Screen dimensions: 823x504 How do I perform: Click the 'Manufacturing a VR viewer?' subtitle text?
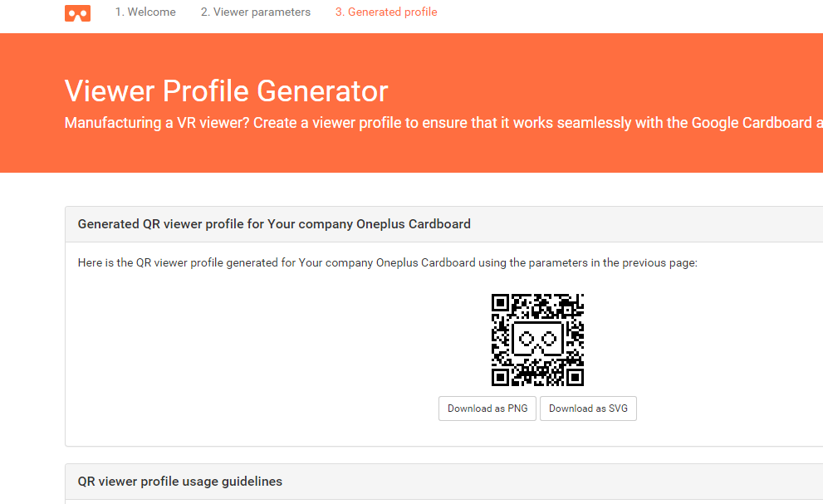(x=157, y=123)
